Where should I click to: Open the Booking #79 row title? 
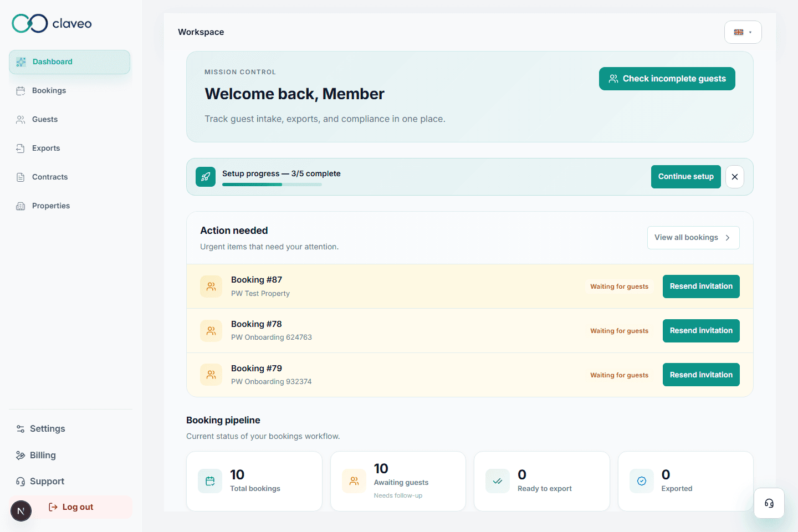[x=257, y=369]
